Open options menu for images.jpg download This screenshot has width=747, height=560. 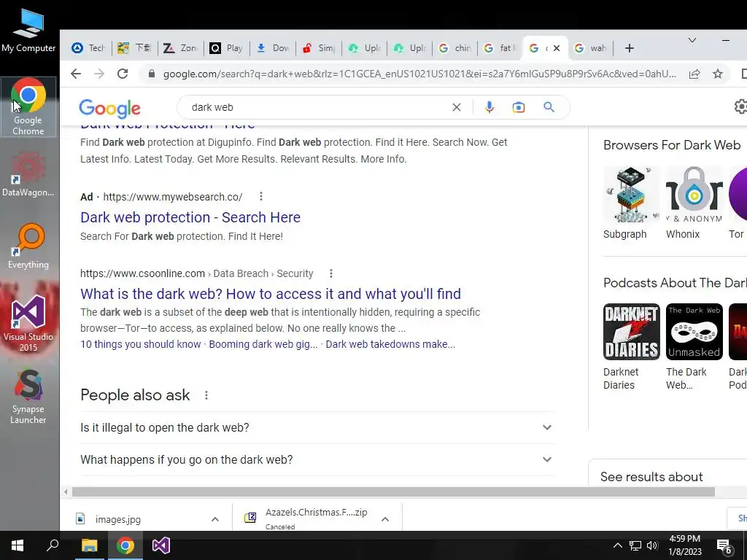(215, 519)
